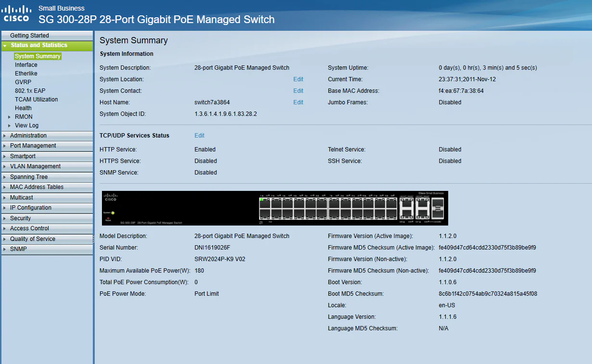
Task: Collapse the Status and Statistics section arrow
Action: coord(5,46)
